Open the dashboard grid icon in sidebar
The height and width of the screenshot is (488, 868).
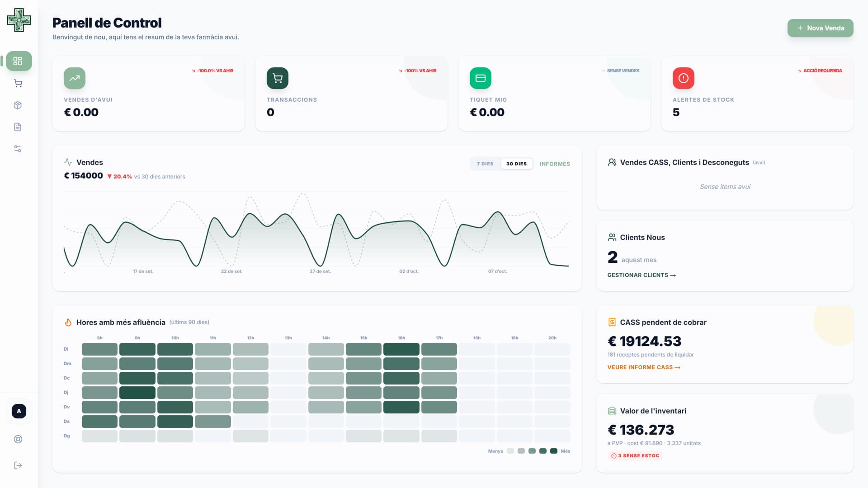(x=18, y=61)
